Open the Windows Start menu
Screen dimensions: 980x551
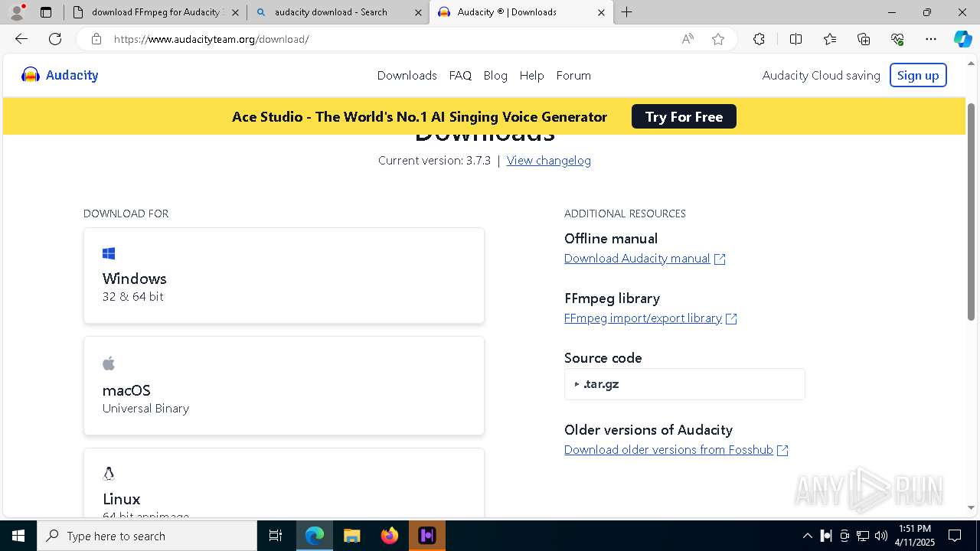pyautogui.click(x=18, y=536)
